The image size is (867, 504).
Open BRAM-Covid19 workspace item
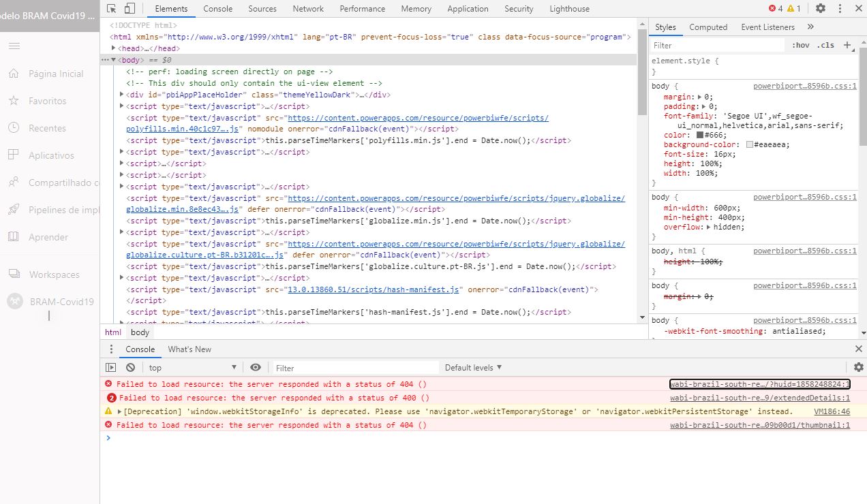click(51, 302)
